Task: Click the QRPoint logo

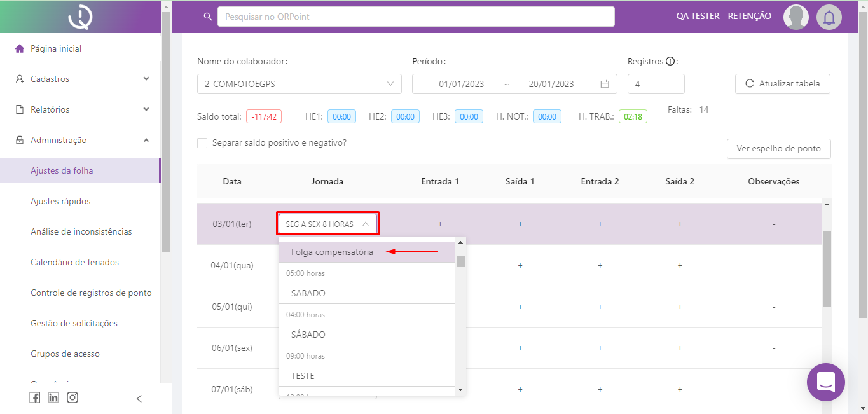Action: pos(81,17)
